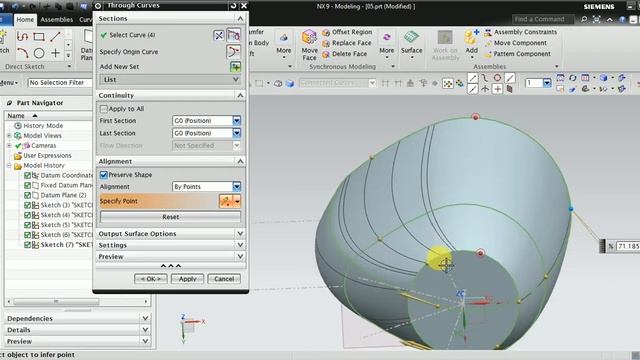Open the Assemblies group options arrow
This screenshot has width=640, height=360.
556,67
